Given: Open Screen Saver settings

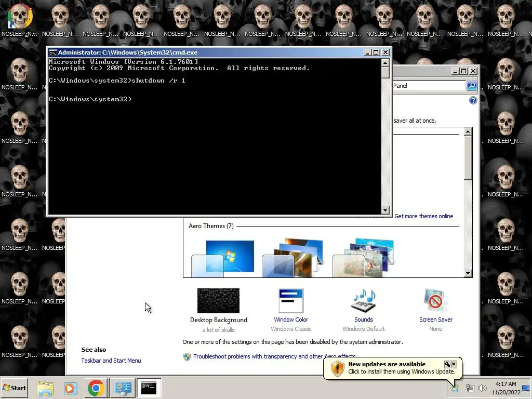Looking at the screenshot, I should pyautogui.click(x=436, y=301).
